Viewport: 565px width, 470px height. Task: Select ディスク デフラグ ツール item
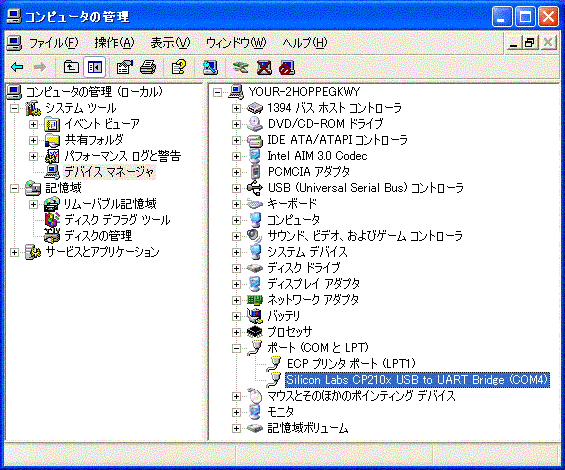[x=117, y=220]
